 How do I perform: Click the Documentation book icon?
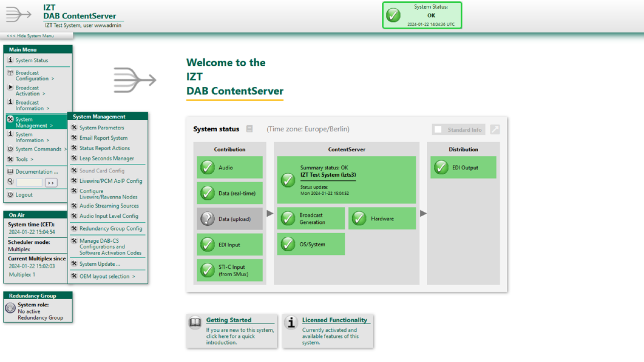point(10,171)
